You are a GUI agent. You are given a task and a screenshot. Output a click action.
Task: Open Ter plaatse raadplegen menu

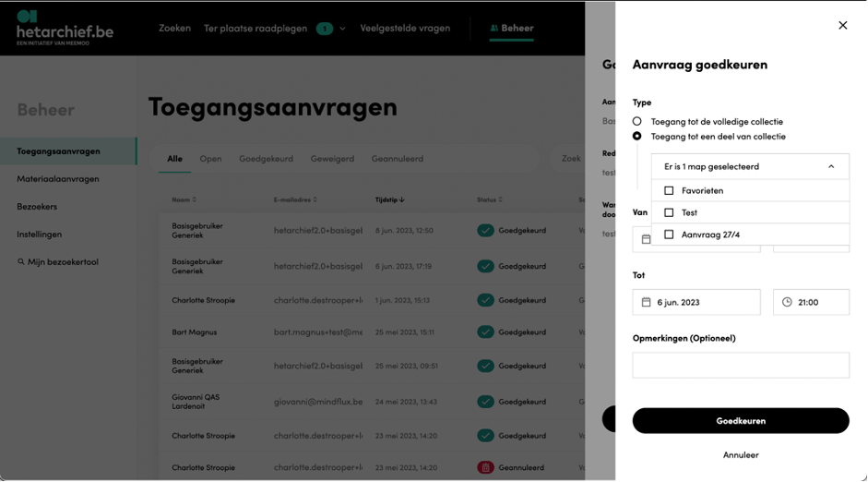[256, 29]
